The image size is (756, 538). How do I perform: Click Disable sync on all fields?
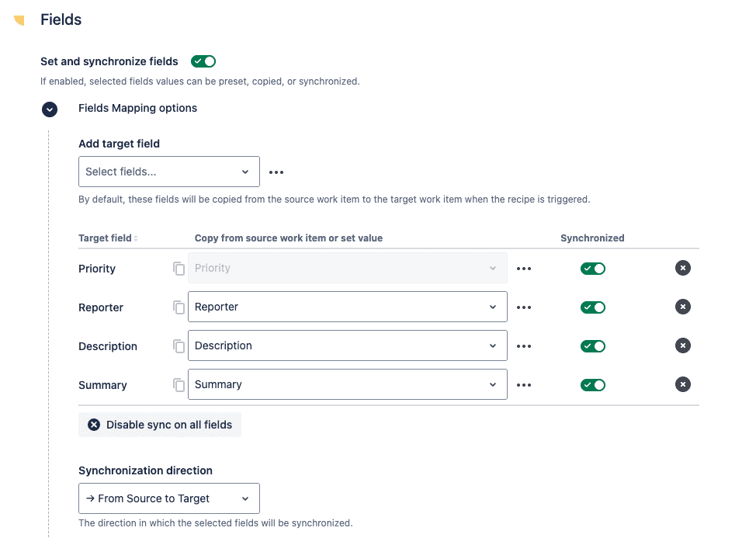pos(160,425)
